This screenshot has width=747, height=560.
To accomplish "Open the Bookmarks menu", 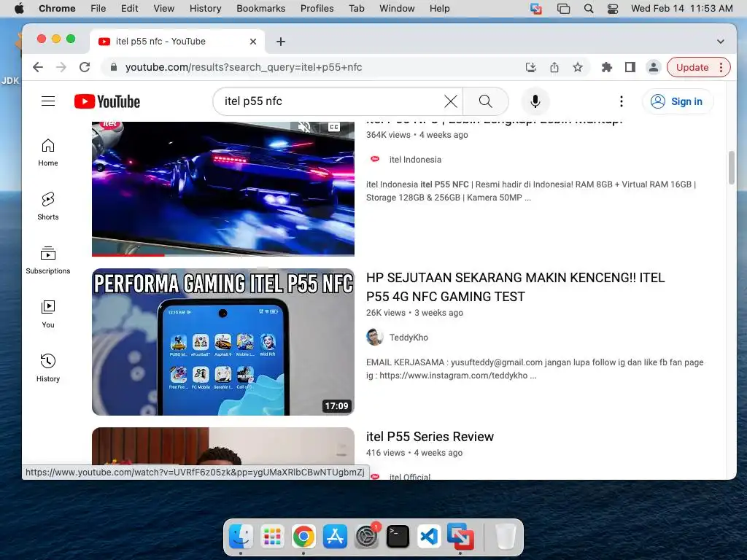I will pyautogui.click(x=260, y=9).
